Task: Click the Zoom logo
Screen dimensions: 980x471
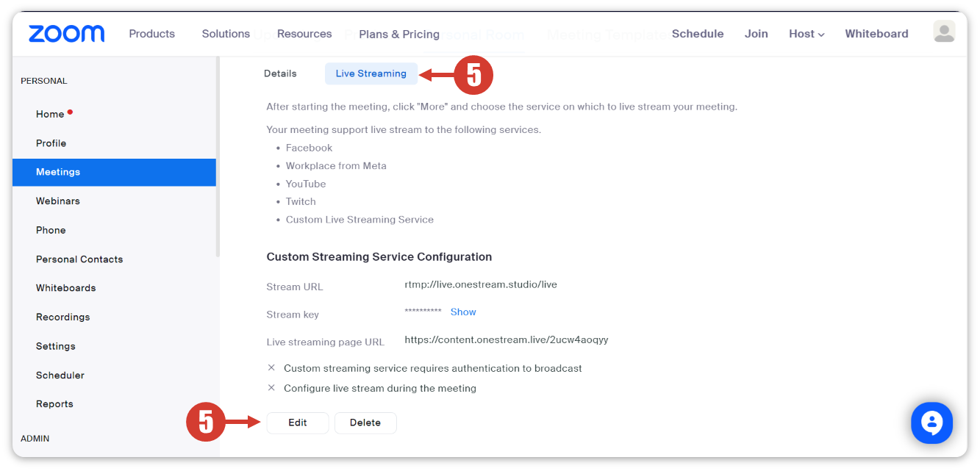Action: pos(66,34)
